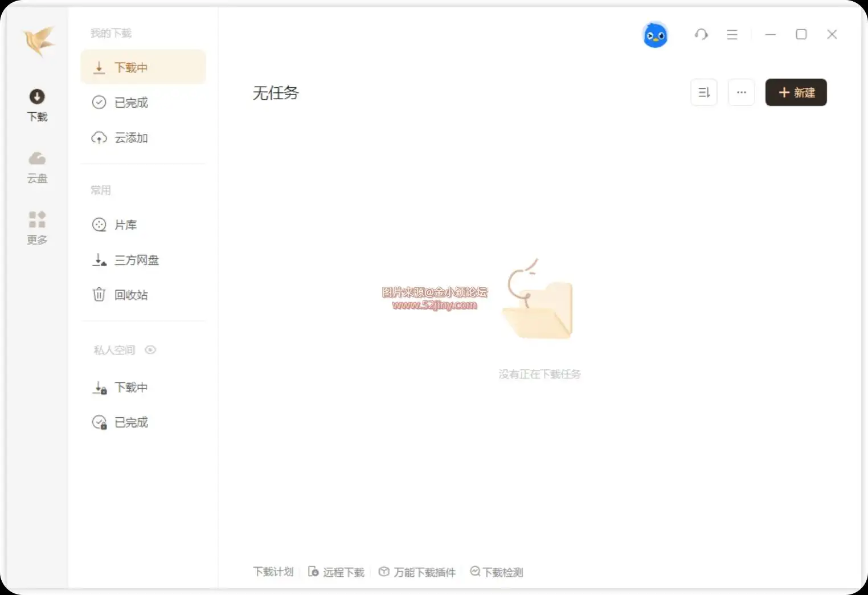Open 三方网盘 third-party drive

(136, 260)
